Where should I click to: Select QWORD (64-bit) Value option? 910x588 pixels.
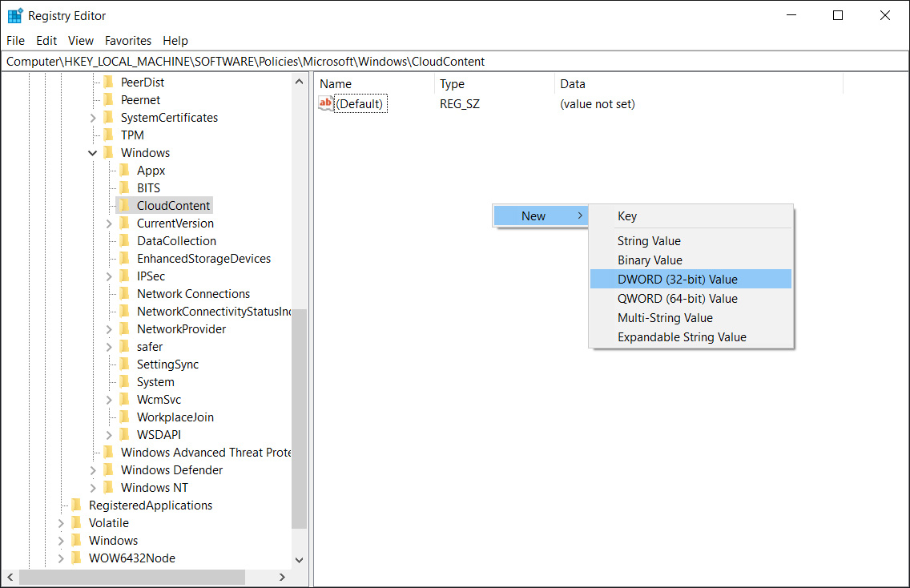tap(691, 298)
